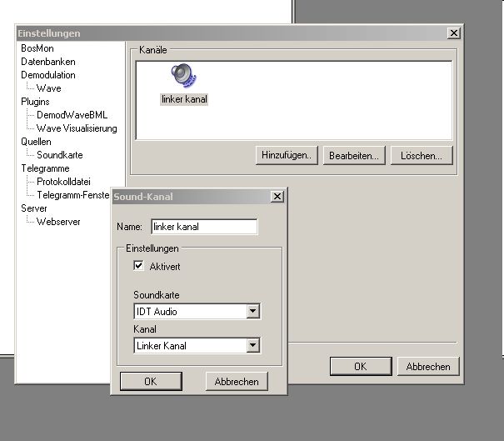Select BosMon in settings tree
This screenshot has height=441, width=504.
click(36, 48)
